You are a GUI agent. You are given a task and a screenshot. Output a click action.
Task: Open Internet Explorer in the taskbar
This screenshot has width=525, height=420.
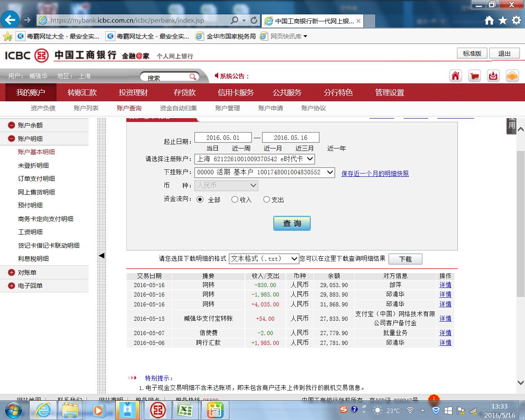(x=43, y=410)
